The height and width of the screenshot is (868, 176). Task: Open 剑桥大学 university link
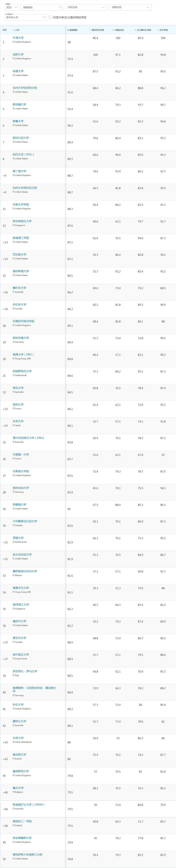(x=18, y=54)
